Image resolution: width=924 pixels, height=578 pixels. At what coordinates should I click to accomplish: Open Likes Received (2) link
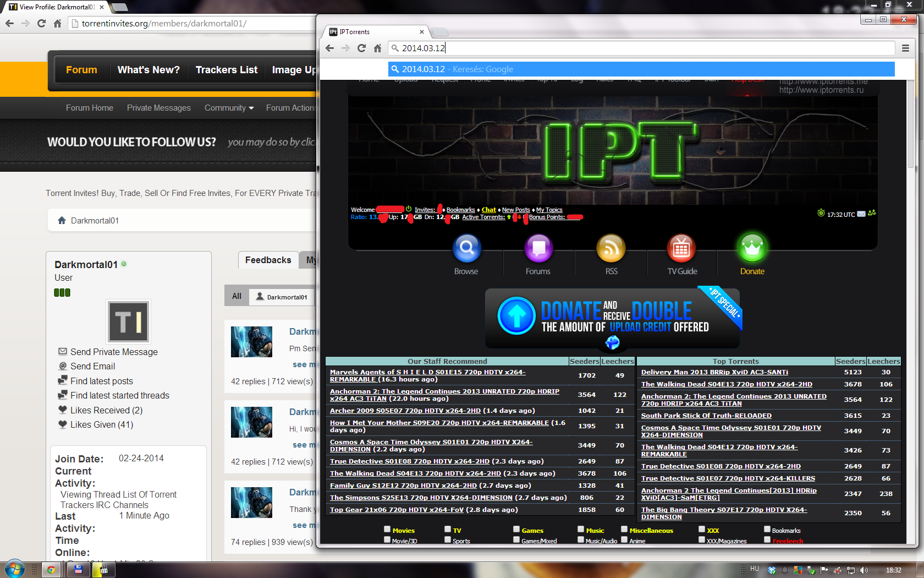click(x=106, y=410)
